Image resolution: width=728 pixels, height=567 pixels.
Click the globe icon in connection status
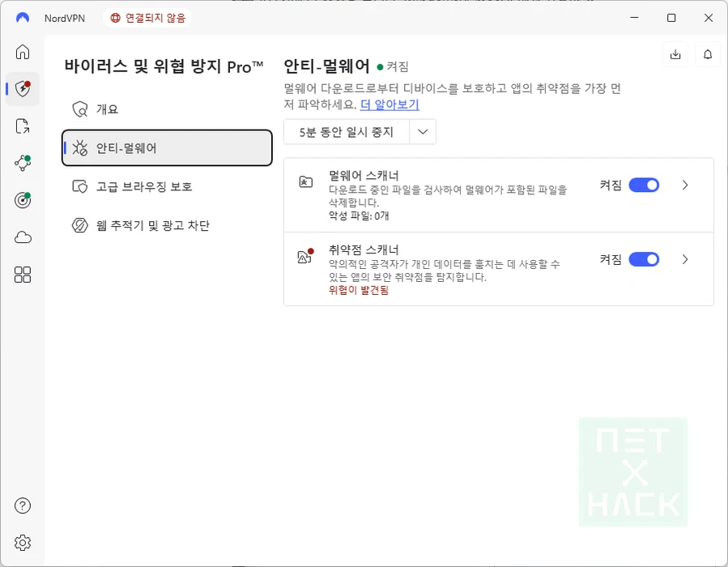point(115,18)
